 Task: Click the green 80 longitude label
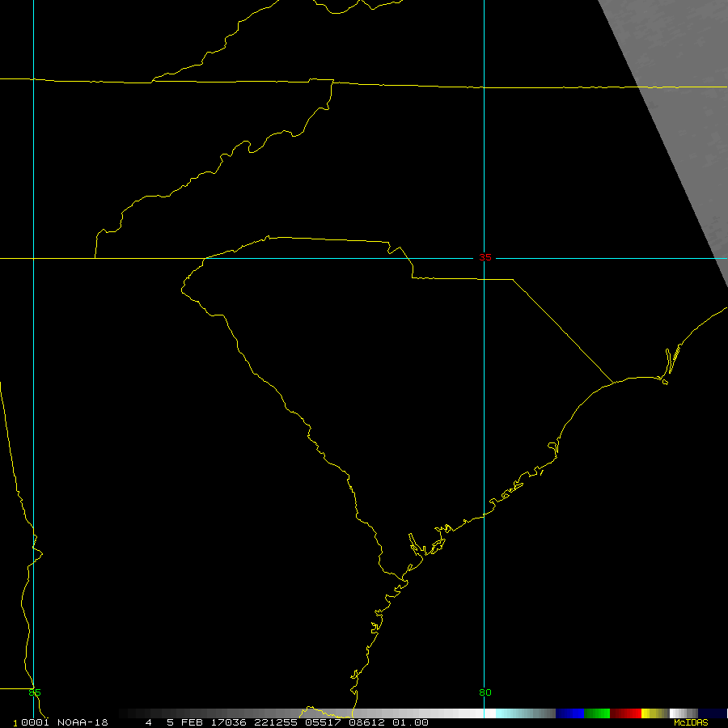click(485, 692)
